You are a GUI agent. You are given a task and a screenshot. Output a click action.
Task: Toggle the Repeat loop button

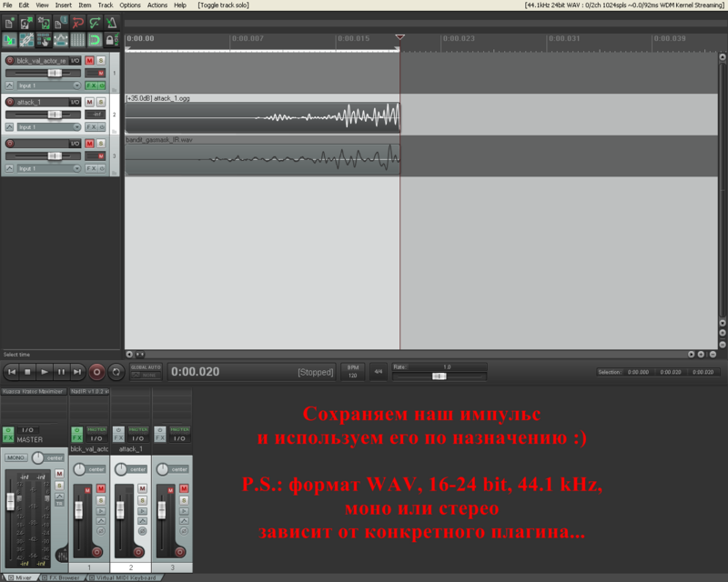click(x=116, y=372)
